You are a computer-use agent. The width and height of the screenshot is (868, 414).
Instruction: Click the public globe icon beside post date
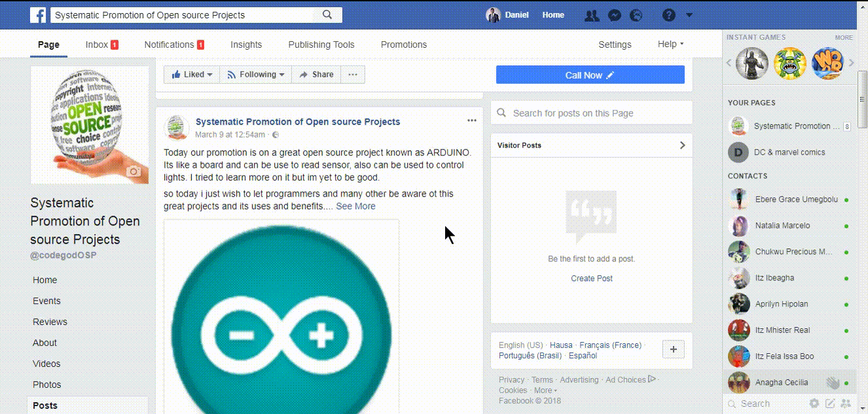(276, 135)
